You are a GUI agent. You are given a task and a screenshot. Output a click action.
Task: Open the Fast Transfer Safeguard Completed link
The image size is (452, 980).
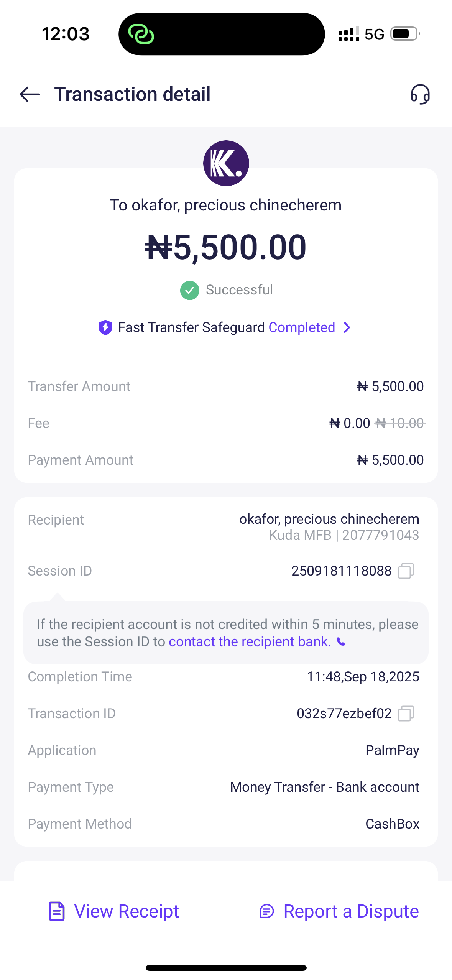pyautogui.click(x=302, y=327)
